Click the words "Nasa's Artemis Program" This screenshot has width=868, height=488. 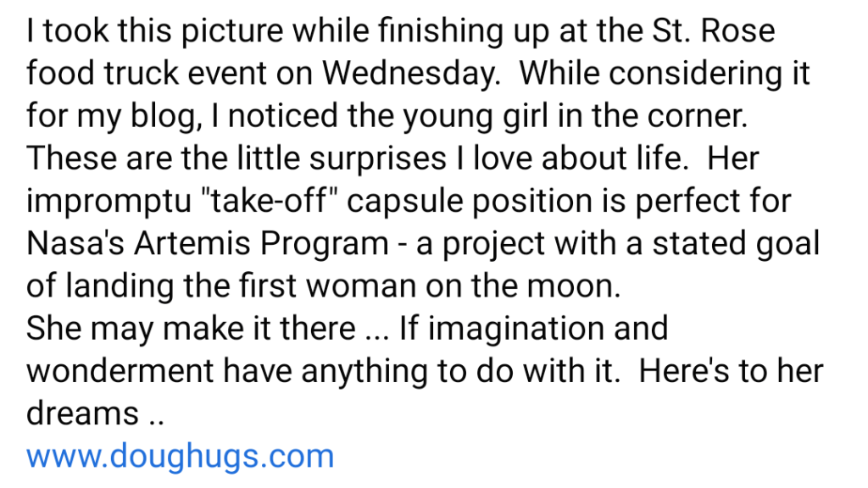pos(207,244)
